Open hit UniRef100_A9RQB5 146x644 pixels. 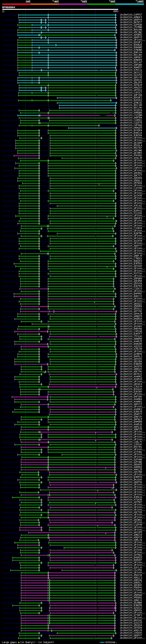click(131, 113)
